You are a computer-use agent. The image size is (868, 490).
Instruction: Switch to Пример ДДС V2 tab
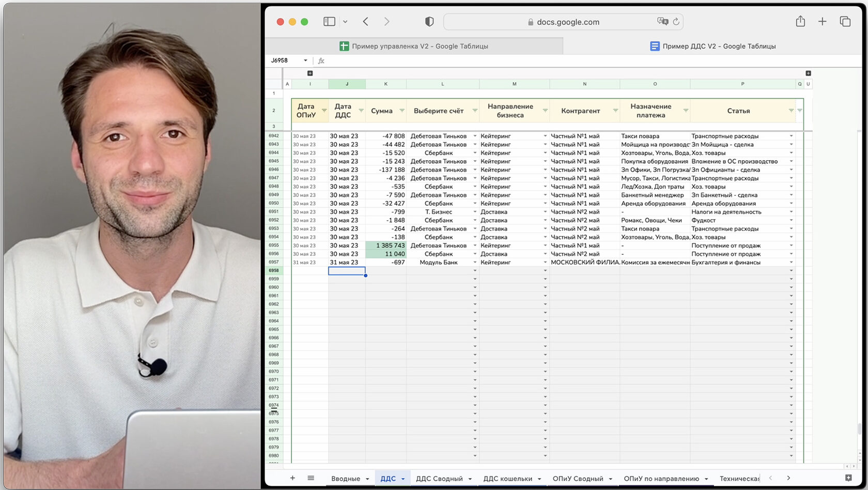(x=712, y=46)
